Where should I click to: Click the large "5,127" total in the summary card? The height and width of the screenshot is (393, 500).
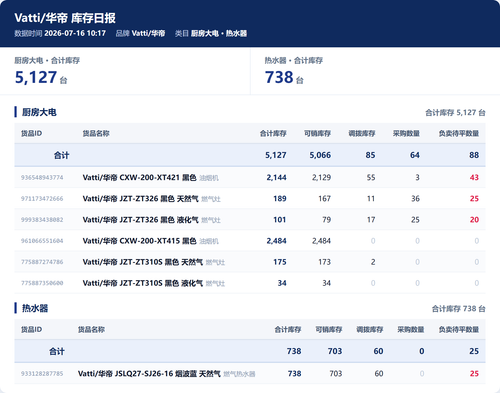click(36, 77)
